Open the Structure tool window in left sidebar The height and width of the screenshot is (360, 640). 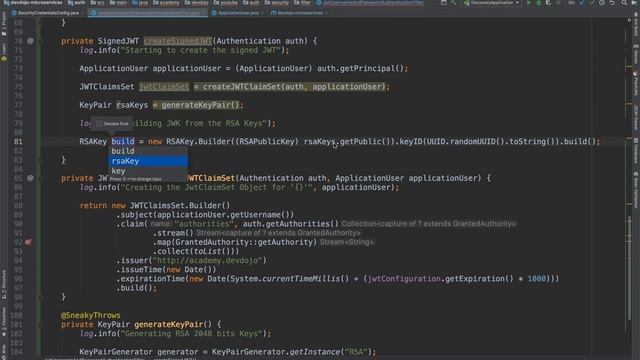click(x=4, y=284)
